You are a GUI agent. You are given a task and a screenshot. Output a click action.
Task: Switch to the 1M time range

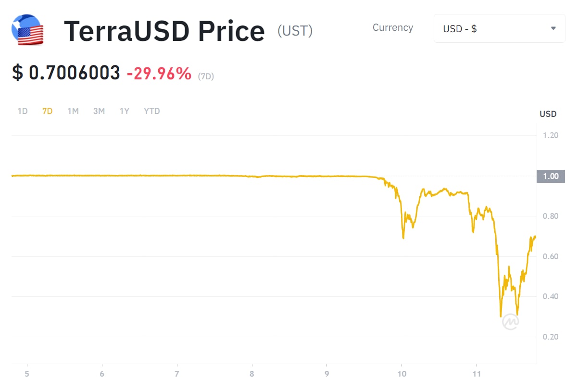click(x=73, y=111)
